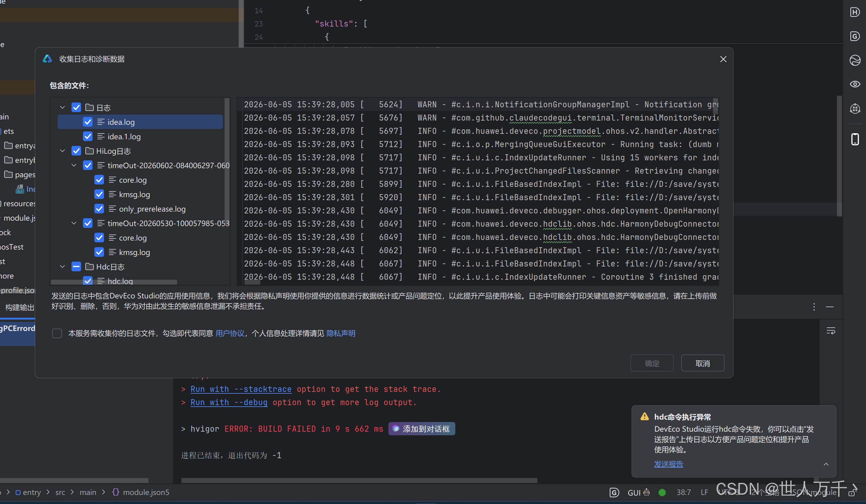Viewport: 866px width, 504px height.
Task: Collapse the timeOut-20260530 node
Action: point(74,223)
